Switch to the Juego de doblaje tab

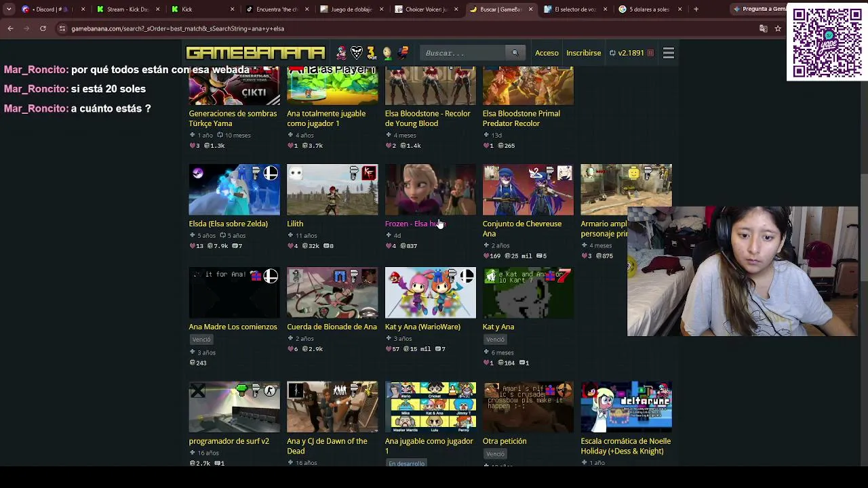[350, 9]
